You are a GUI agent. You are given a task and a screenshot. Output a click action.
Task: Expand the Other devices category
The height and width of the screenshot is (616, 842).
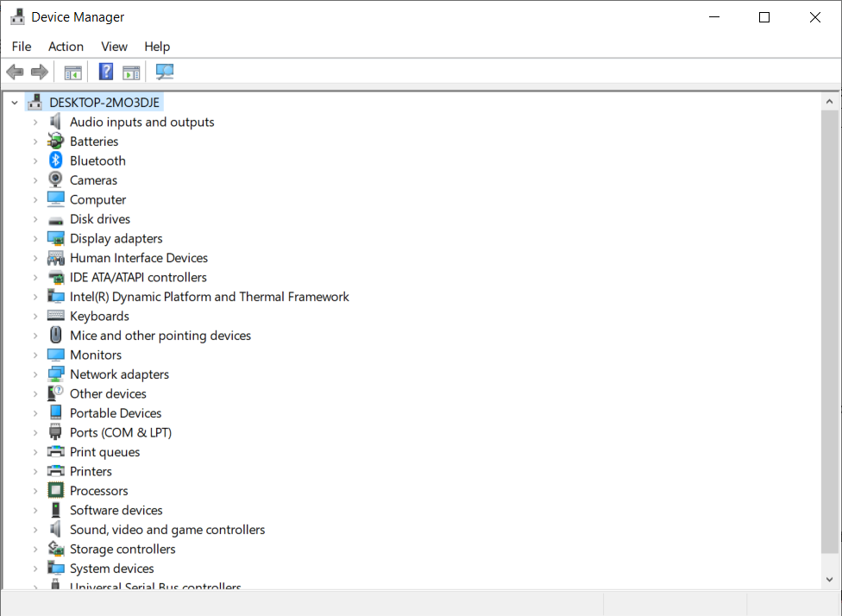coord(35,393)
